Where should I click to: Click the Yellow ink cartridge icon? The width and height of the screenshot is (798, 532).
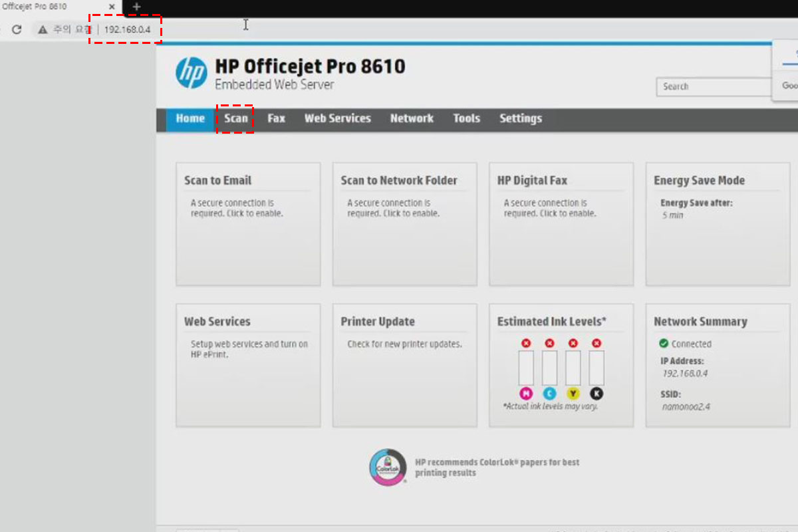tap(573, 393)
